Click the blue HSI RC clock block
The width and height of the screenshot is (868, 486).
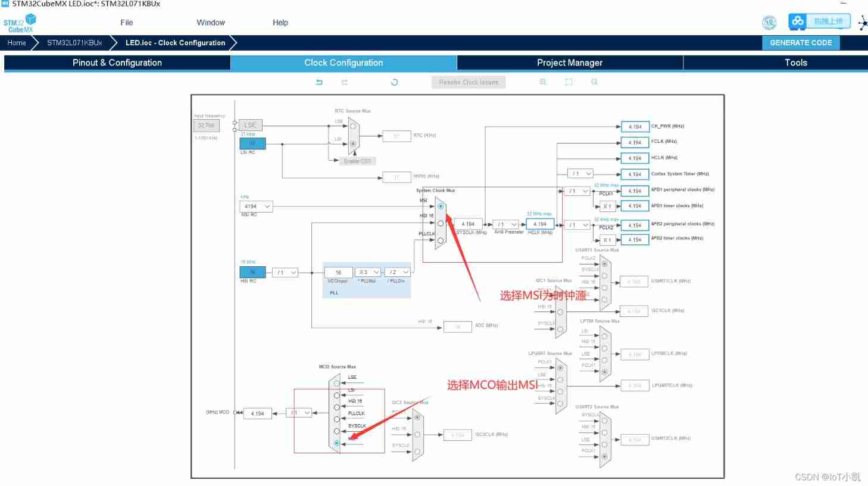pos(252,272)
